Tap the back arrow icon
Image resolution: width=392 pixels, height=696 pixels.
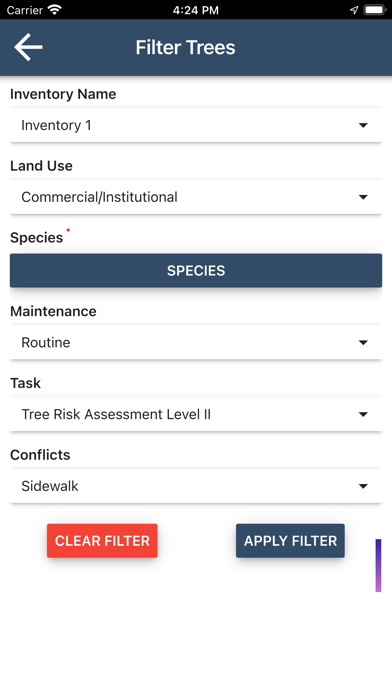click(x=28, y=47)
